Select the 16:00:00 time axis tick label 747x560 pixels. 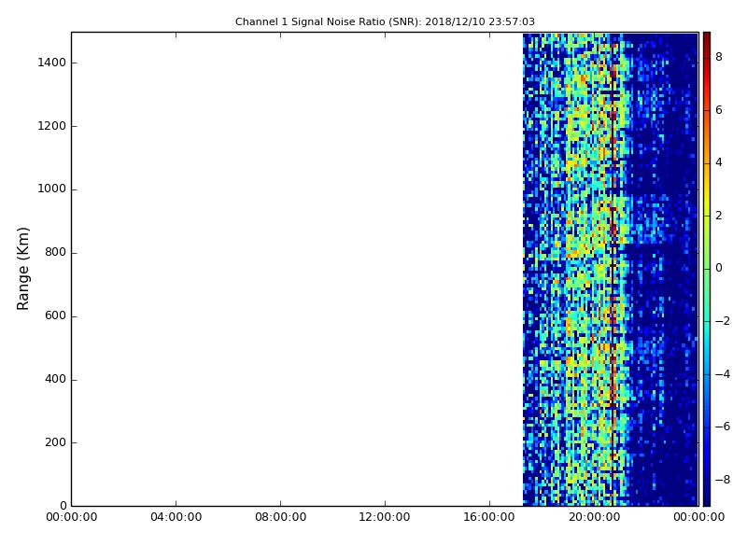click(489, 518)
